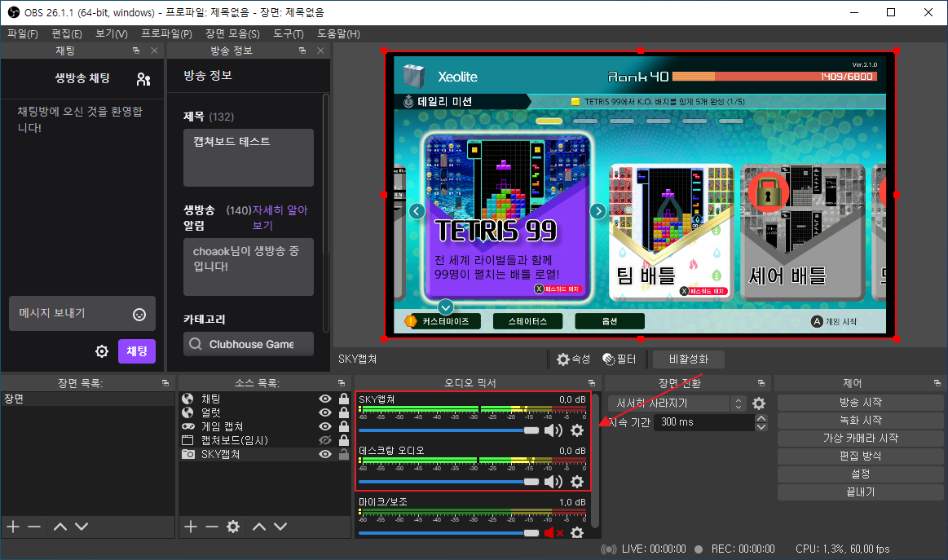
Task: Pop out the 오디오 믹서 dock
Action: click(x=591, y=383)
